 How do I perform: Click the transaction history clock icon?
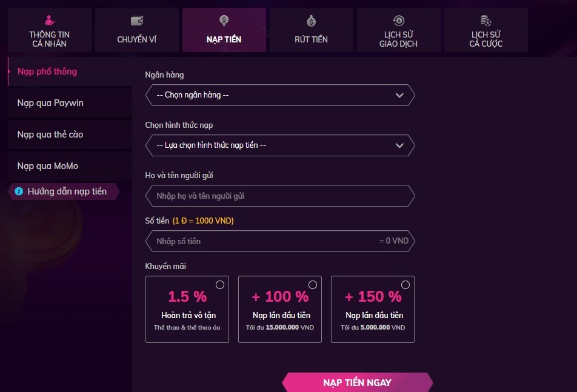(398, 21)
